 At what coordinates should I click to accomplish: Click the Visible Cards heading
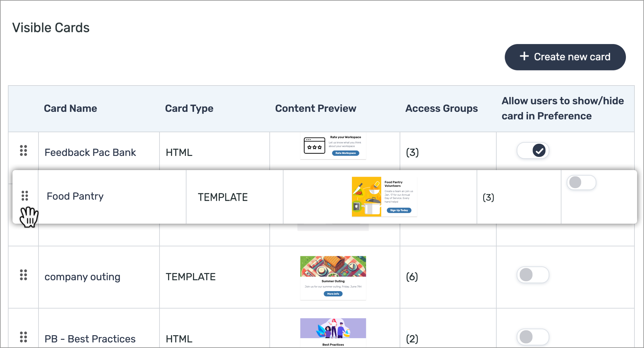pyautogui.click(x=51, y=28)
